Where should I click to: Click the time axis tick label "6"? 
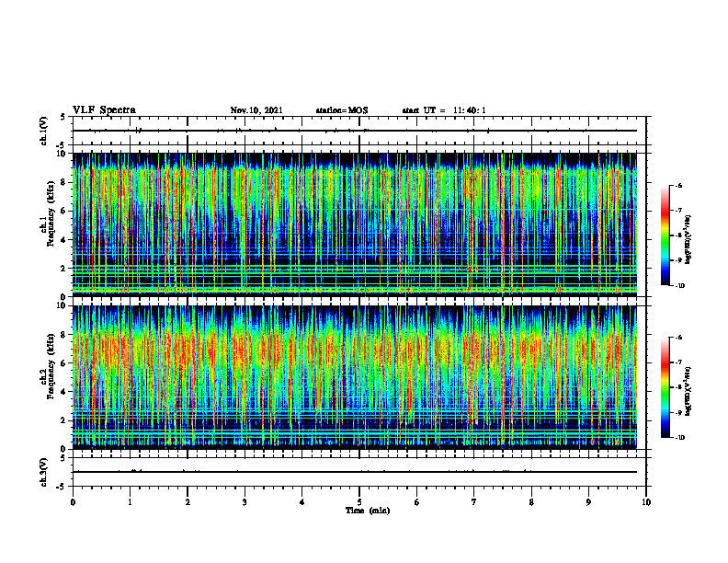pyautogui.click(x=417, y=502)
